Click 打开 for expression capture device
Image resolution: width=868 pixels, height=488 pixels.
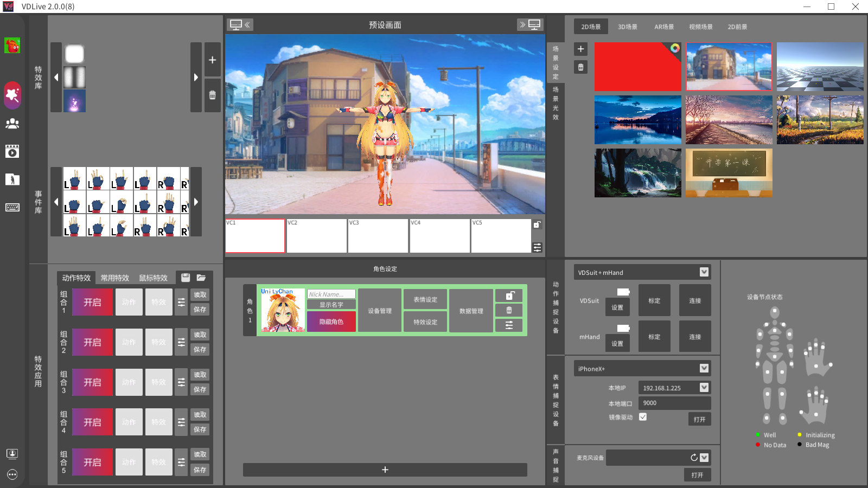(700, 419)
